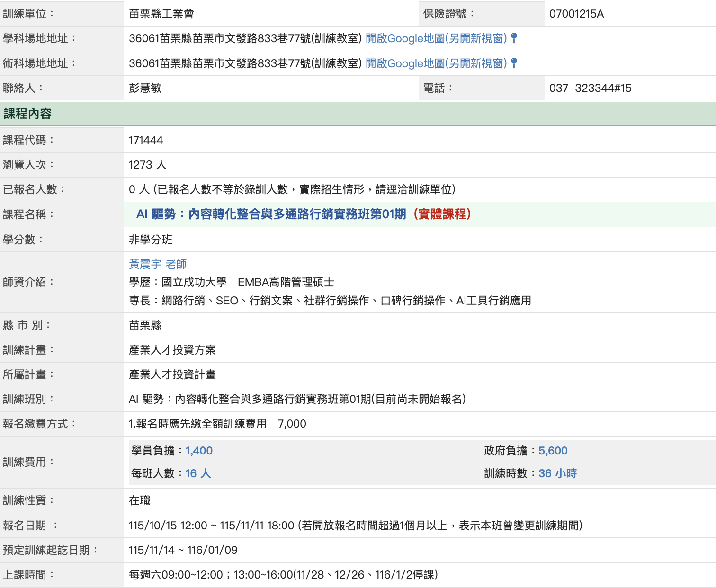This screenshot has width=716, height=588.
Task: Click the 學科場地地址 address text 36061苗栗縣
Action: click(245, 38)
